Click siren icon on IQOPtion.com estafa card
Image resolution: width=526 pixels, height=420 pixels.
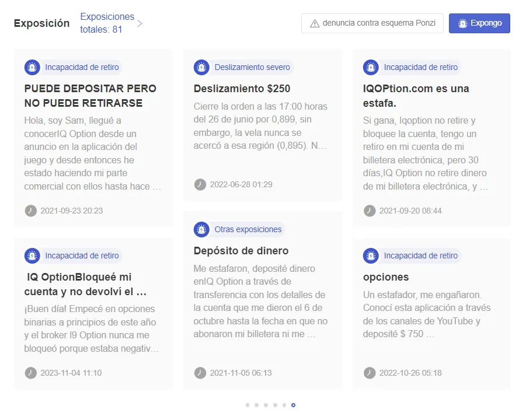pyautogui.click(x=371, y=67)
